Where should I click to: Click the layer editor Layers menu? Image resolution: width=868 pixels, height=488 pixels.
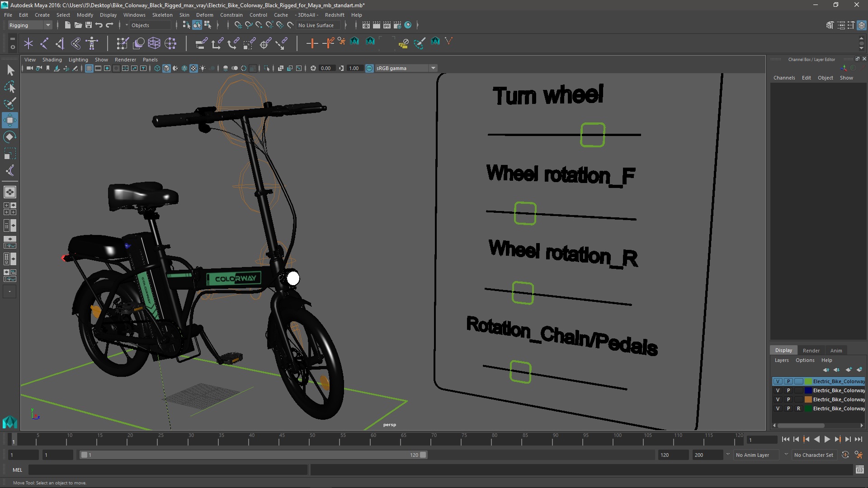tap(781, 360)
